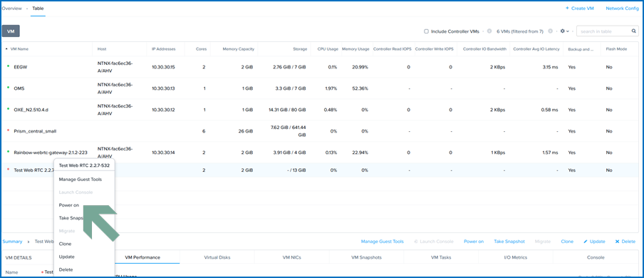
Task: Click IP address 10.30.30.15
Action: tap(163, 67)
